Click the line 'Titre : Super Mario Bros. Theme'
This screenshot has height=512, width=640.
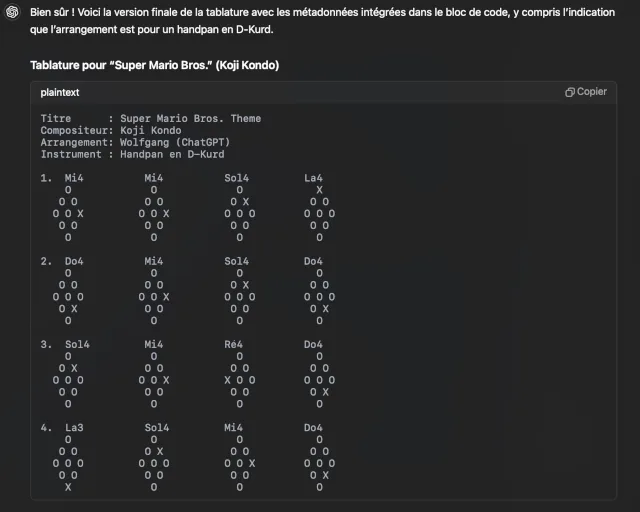[x=151, y=118]
